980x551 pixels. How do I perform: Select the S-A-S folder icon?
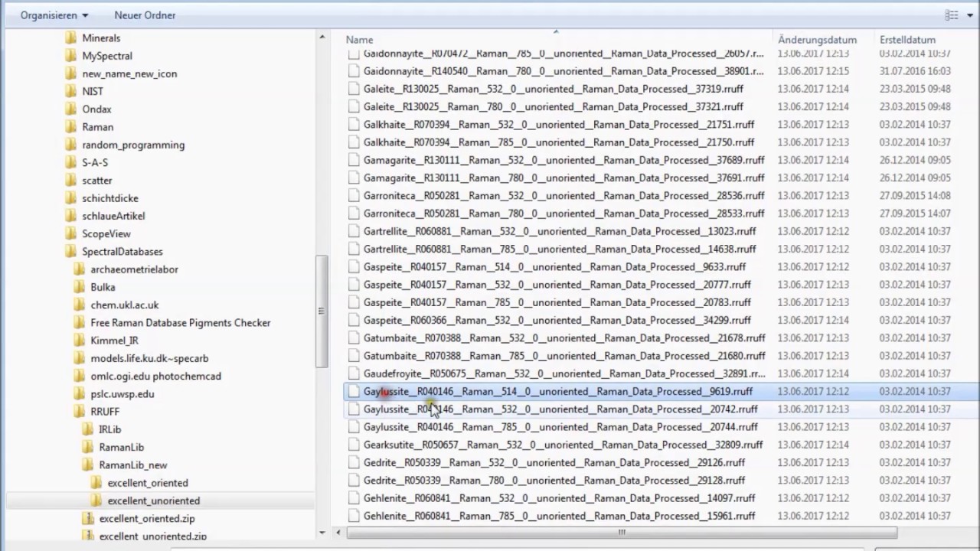coord(71,162)
